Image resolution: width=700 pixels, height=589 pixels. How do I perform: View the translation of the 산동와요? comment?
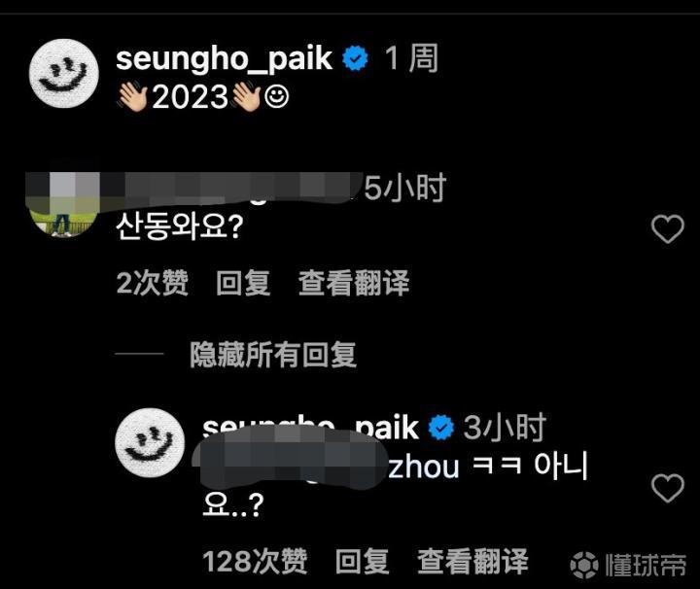(x=354, y=283)
